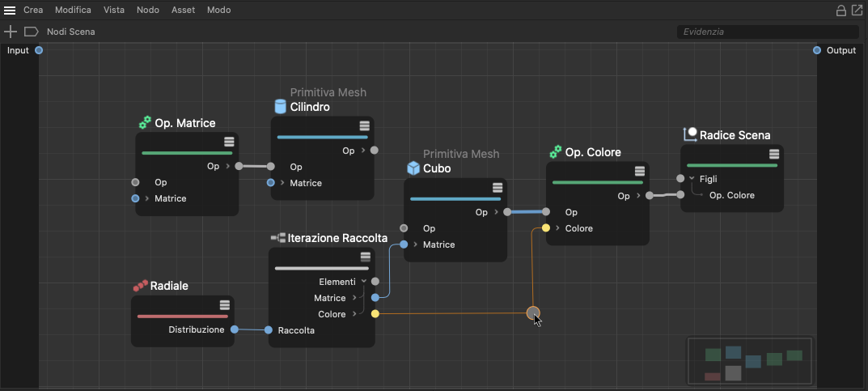Click the Op. Colore green gears icon
The image size is (868, 391).
[555, 151]
